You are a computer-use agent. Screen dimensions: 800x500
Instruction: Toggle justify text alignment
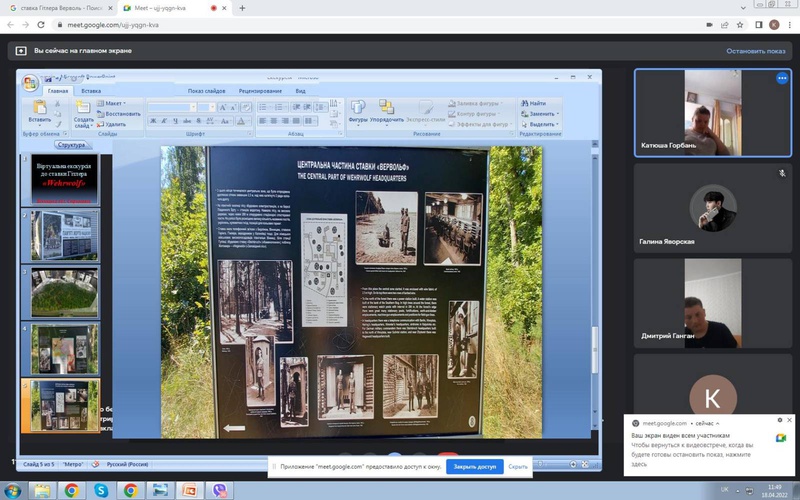pyautogui.click(x=296, y=121)
